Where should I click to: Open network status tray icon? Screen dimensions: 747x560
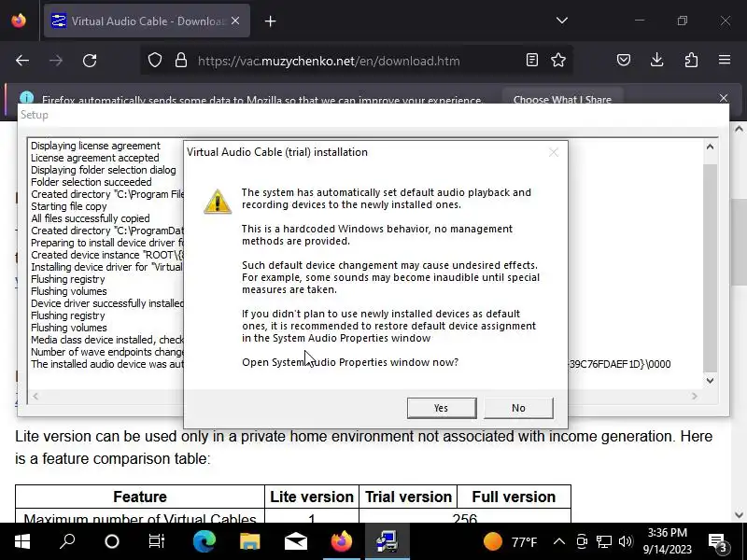[x=603, y=541]
